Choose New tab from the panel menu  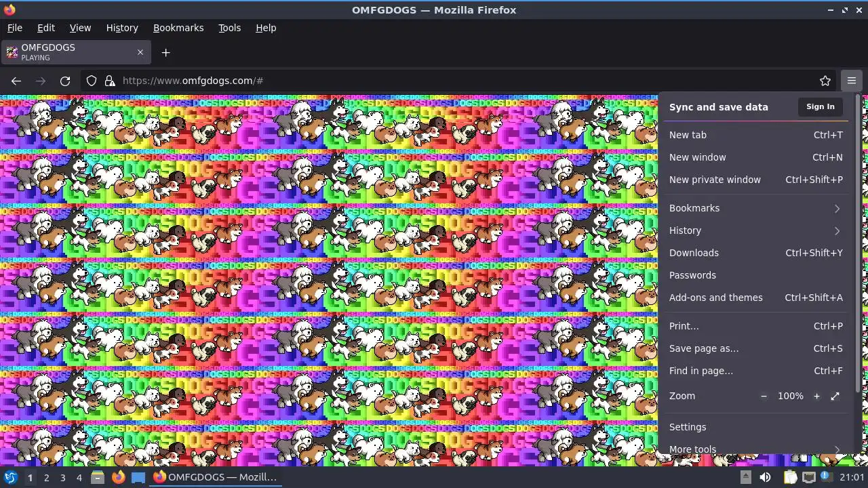[755, 135]
